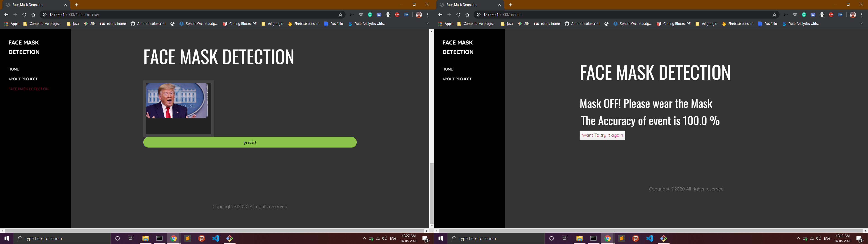The width and height of the screenshot is (868, 244).
Task: Click the green predict button
Action: [250, 142]
